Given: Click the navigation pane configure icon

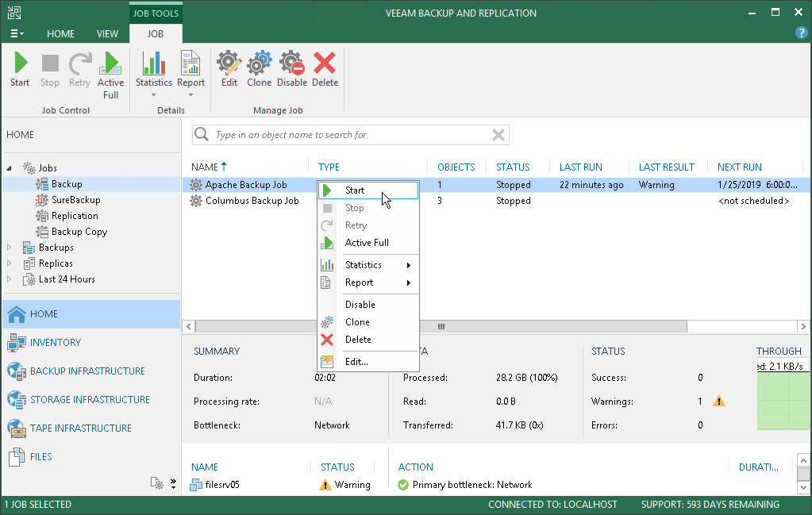Looking at the screenshot, I should click(x=157, y=483).
